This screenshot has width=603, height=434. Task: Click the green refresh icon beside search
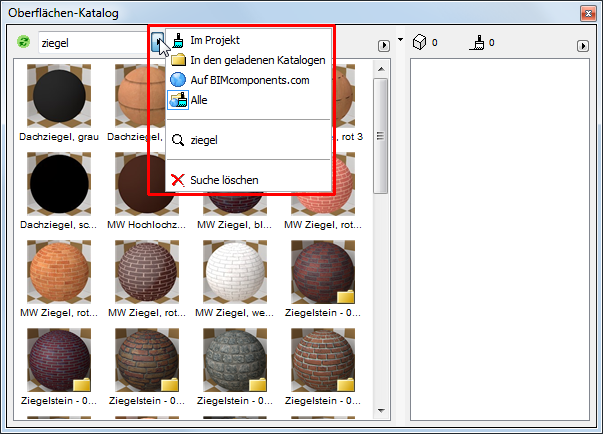[23, 42]
